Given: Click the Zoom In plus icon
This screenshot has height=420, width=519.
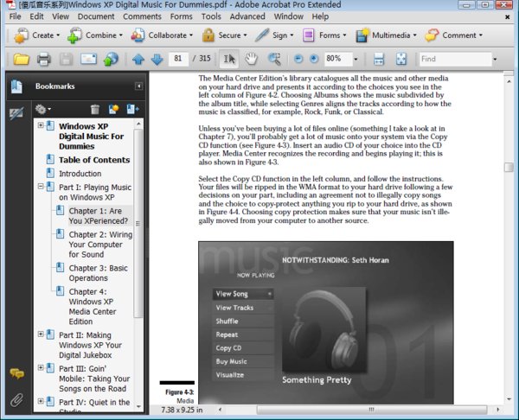Looking at the screenshot, I should [314, 59].
